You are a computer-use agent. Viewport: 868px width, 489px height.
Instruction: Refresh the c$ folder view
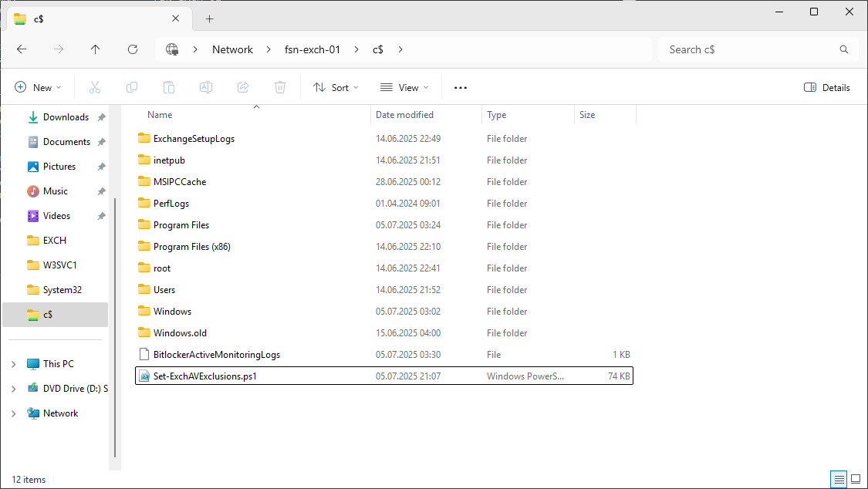132,49
